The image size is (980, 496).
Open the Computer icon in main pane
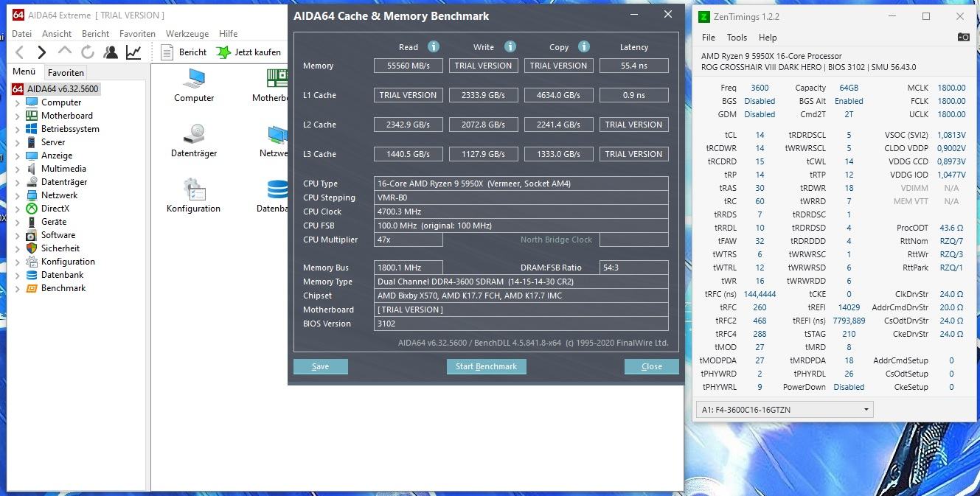[194, 85]
